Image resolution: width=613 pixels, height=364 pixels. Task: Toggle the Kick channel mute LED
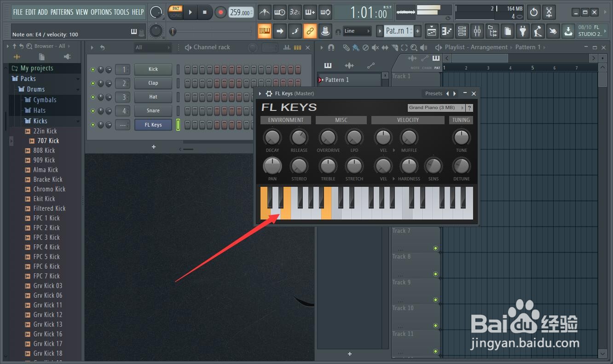(93, 69)
